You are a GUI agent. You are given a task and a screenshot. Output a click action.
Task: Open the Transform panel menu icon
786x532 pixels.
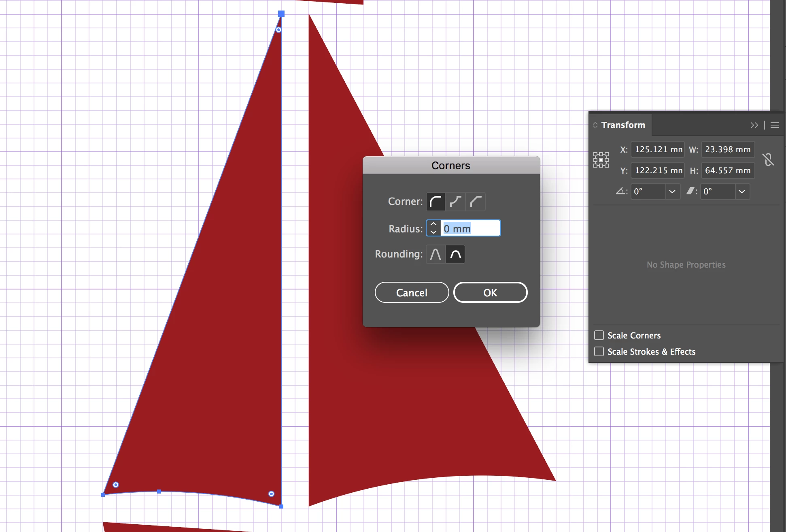click(775, 125)
